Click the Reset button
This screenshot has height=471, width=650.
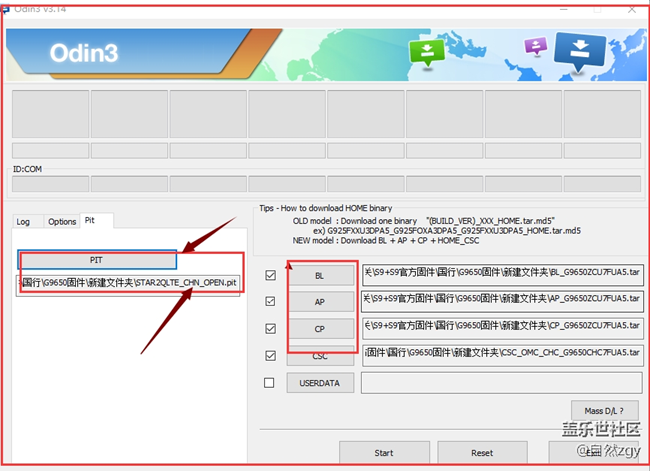pyautogui.click(x=482, y=453)
